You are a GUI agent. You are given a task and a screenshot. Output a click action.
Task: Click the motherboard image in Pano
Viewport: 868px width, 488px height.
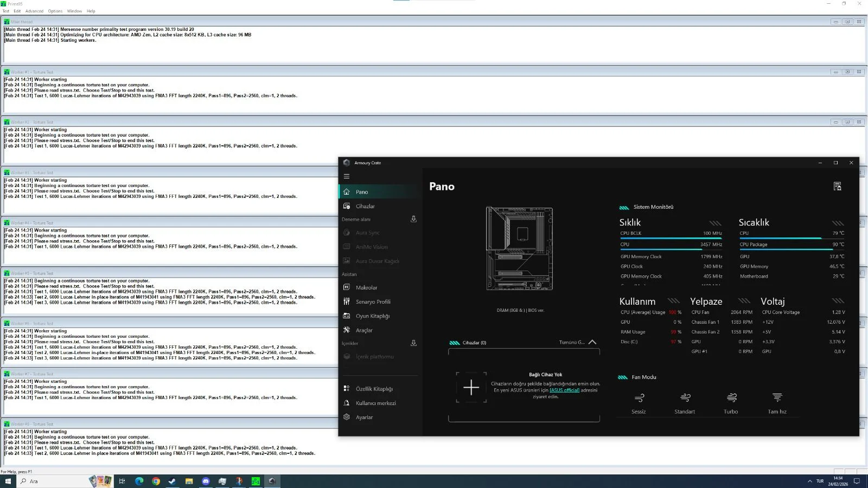pyautogui.click(x=519, y=248)
